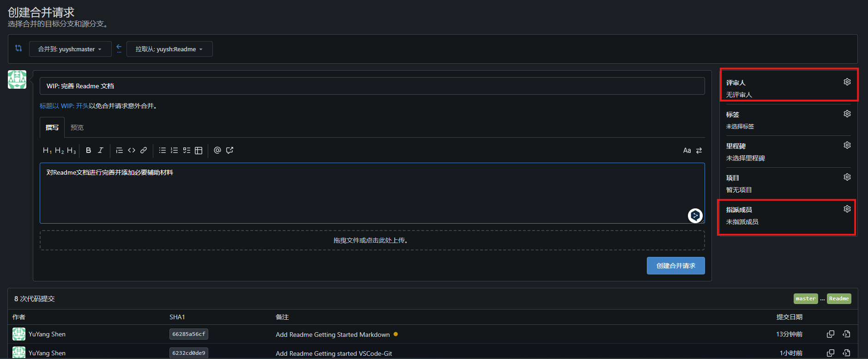Image resolution: width=868 pixels, height=359 pixels.
Task: Click the 未选择标签 text
Action: (740, 126)
